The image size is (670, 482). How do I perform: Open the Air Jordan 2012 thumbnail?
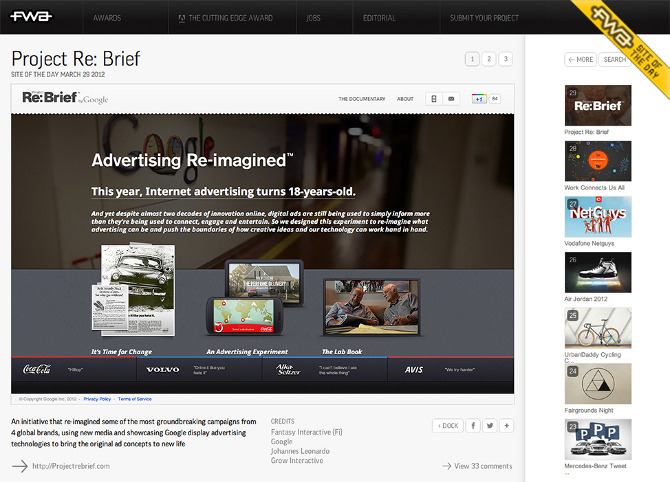pyautogui.click(x=598, y=272)
